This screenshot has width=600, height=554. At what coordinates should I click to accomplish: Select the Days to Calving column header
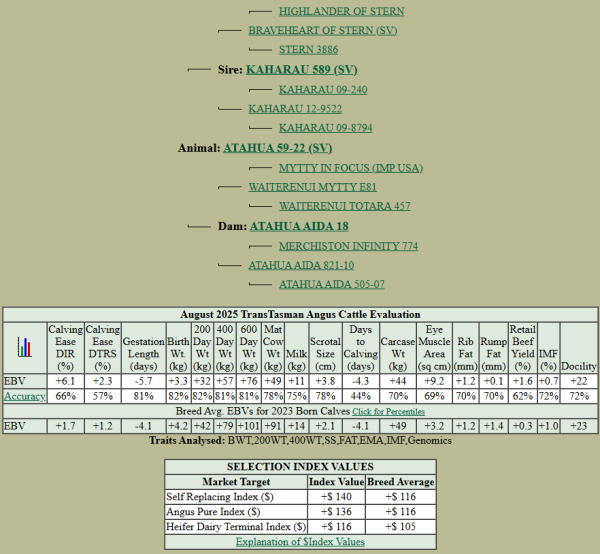[360, 348]
